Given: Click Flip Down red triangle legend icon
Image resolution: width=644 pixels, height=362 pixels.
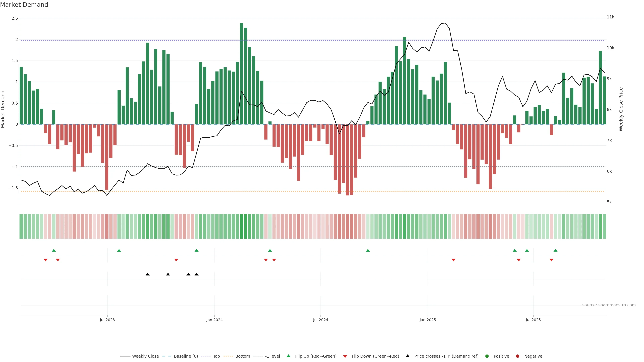Looking at the screenshot, I should 345,356.
